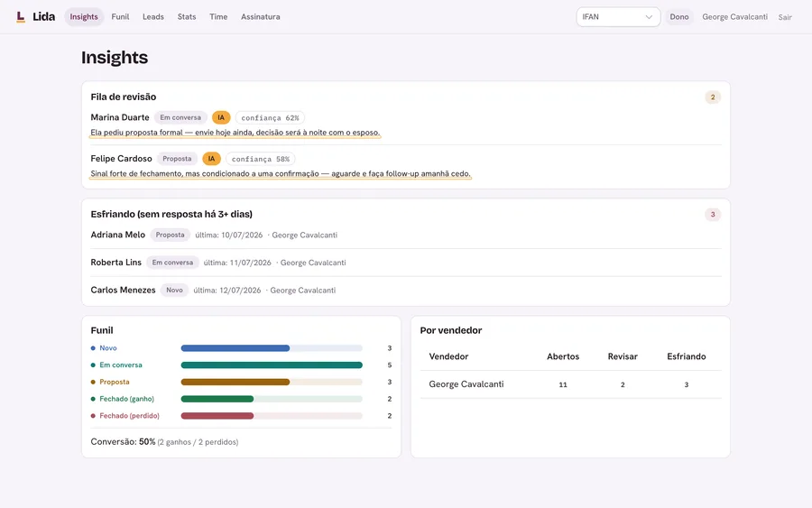Expand the IFAN organization dropdown
This screenshot has height=508, width=812.
[x=618, y=16]
